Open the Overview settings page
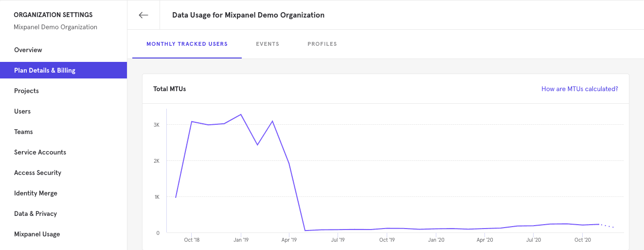The image size is (644, 250). 28,50
